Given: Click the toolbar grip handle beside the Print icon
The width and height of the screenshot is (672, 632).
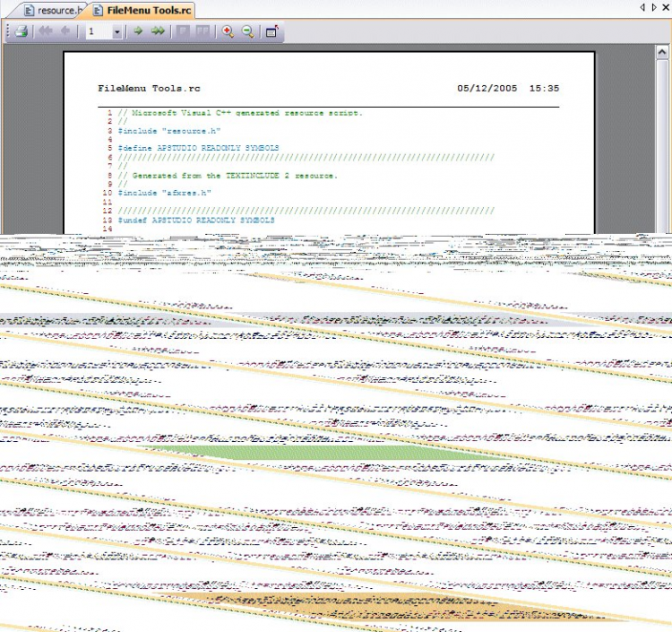Looking at the screenshot, I should (x=8, y=31).
